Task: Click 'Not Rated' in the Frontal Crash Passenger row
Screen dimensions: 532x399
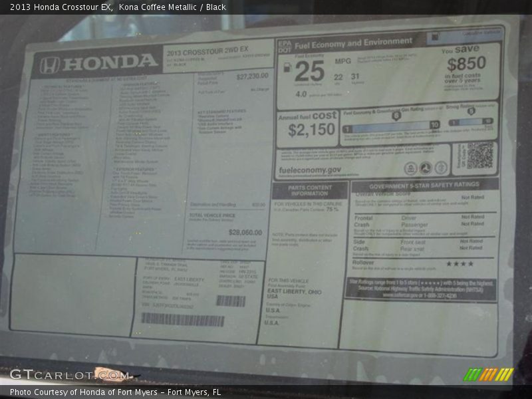Action: [x=473, y=223]
